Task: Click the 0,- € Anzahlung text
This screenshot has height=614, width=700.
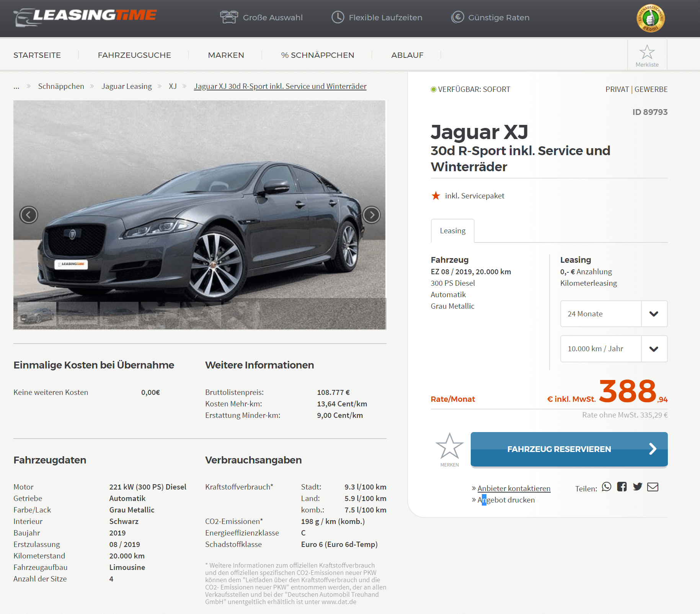Action: 586,272
